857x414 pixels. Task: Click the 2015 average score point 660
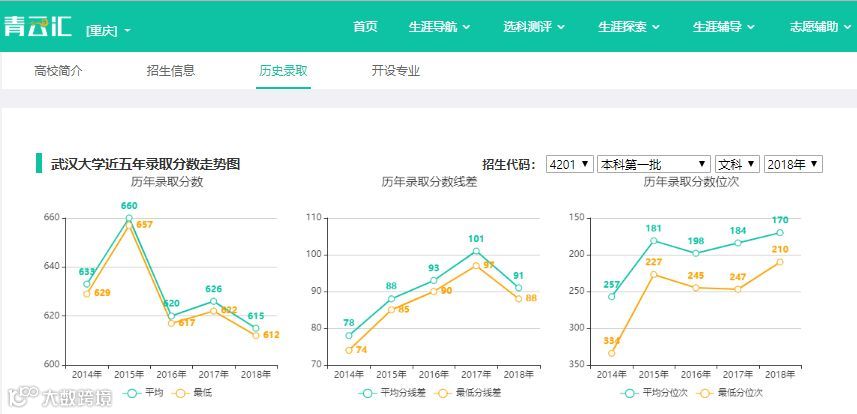click(129, 218)
